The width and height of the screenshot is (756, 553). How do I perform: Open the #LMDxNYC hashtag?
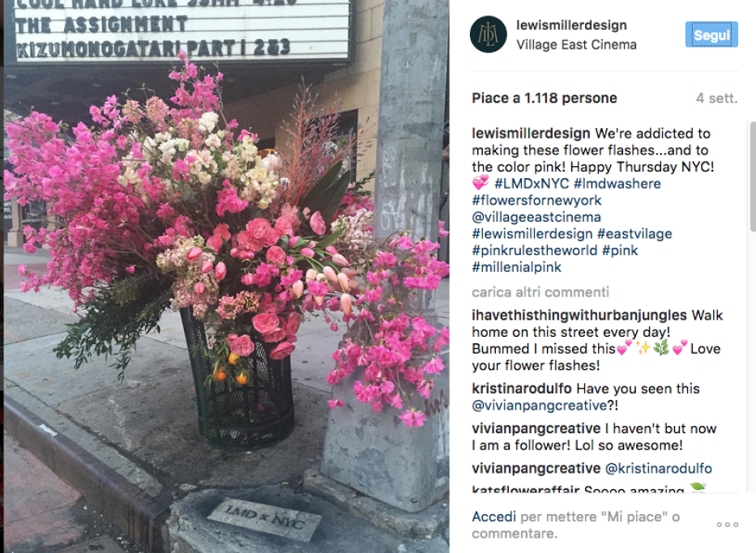[532, 184]
